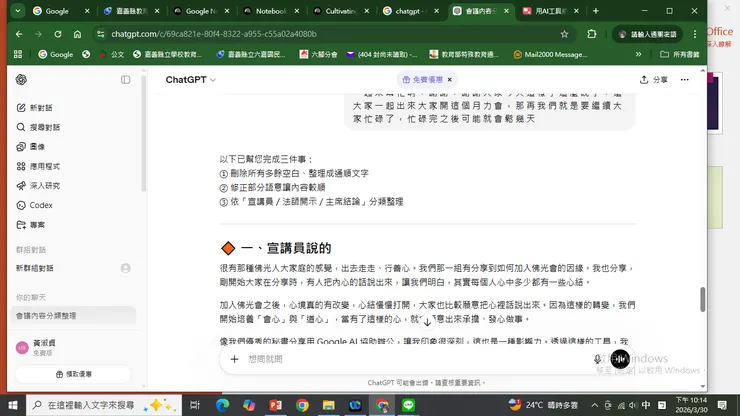The width and height of the screenshot is (740, 416).
Task: Click the profile chip 請輸入通關密語
Action: point(648,34)
